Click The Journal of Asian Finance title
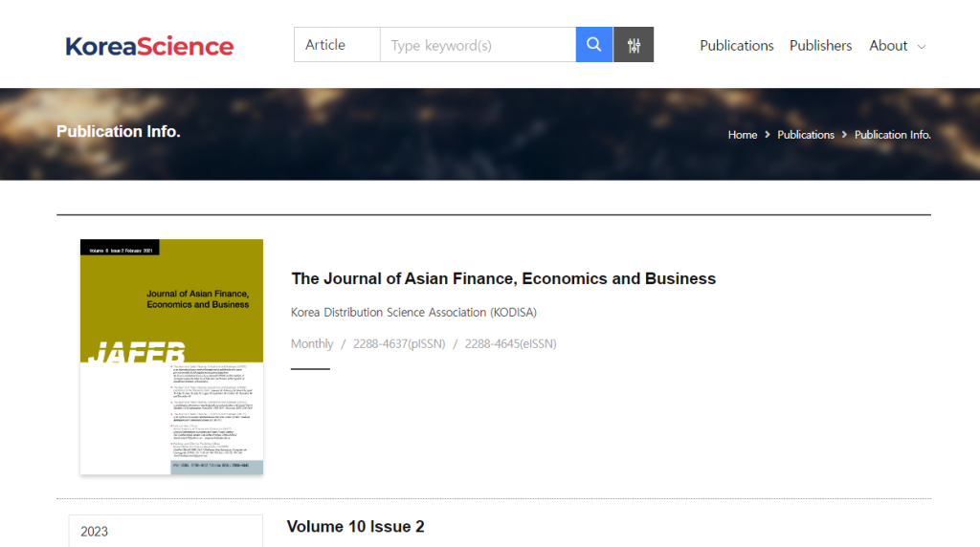This screenshot has height=547, width=980. [503, 278]
